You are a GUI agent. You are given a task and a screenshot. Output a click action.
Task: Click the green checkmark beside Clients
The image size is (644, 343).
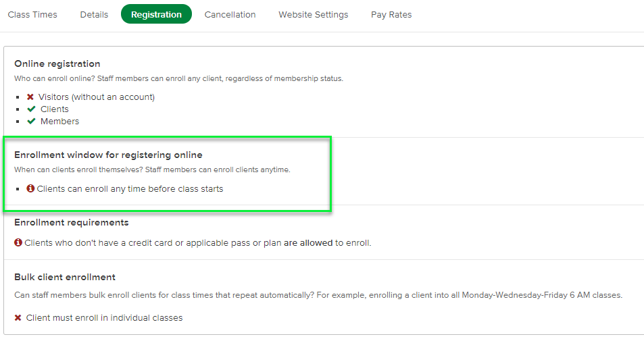(31, 109)
